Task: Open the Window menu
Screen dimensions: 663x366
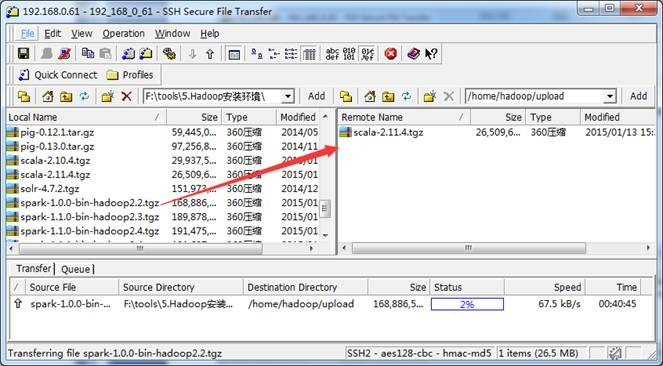Action: (172, 33)
